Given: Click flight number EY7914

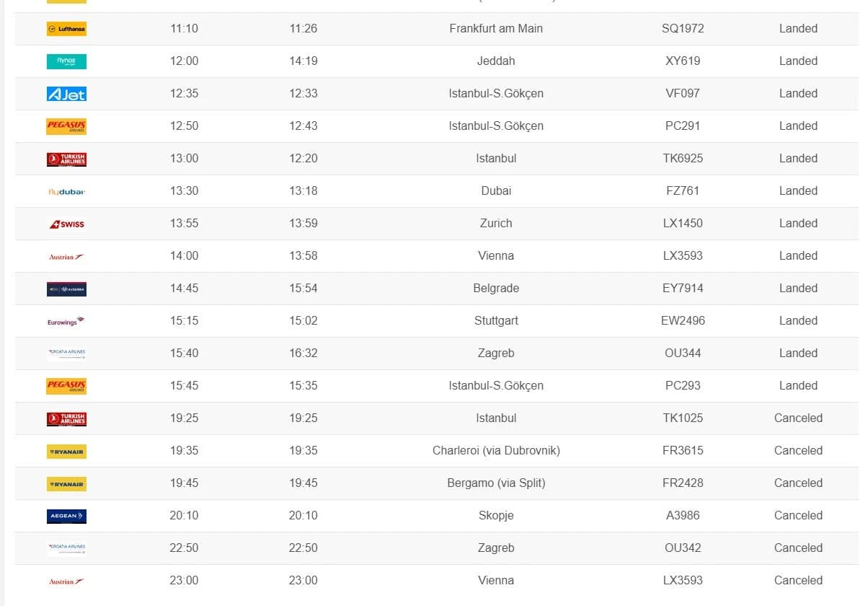Looking at the screenshot, I should [x=683, y=289].
